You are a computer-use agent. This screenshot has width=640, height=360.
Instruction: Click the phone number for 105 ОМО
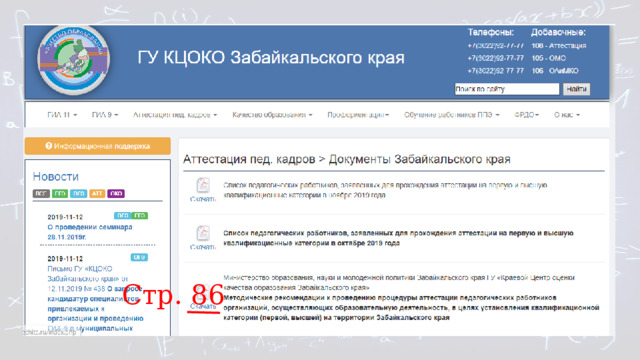click(x=496, y=58)
